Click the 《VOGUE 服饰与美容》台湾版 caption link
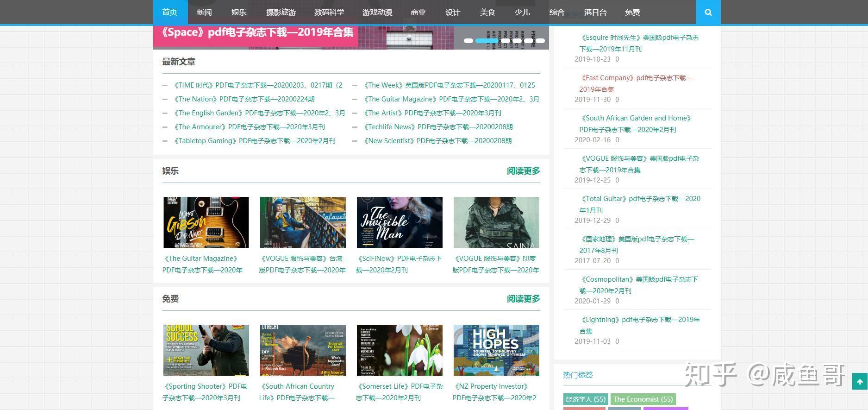The height and width of the screenshot is (410, 868). (302, 264)
